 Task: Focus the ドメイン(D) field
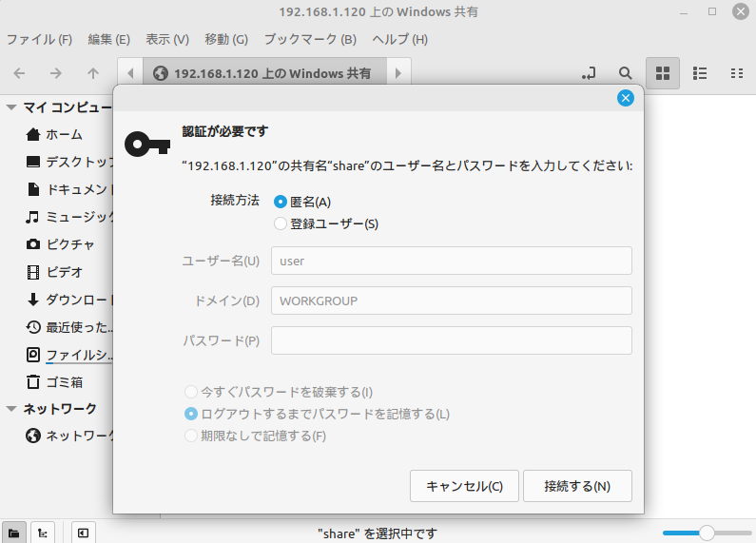tap(452, 301)
